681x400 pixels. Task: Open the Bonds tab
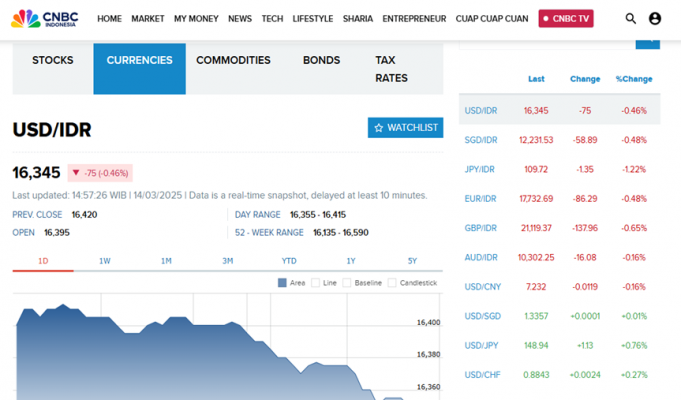(x=321, y=61)
